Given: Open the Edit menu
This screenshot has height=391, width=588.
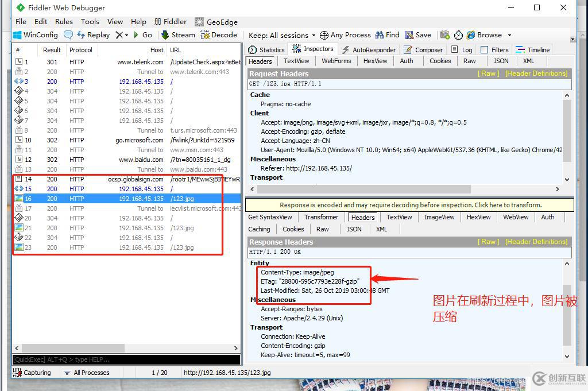Looking at the screenshot, I should pos(41,22).
